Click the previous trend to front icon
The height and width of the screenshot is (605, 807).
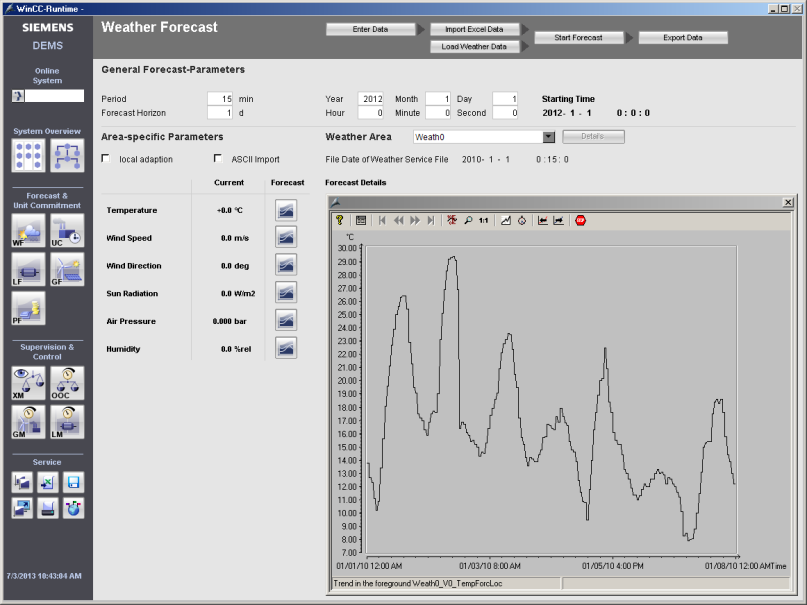pos(543,220)
